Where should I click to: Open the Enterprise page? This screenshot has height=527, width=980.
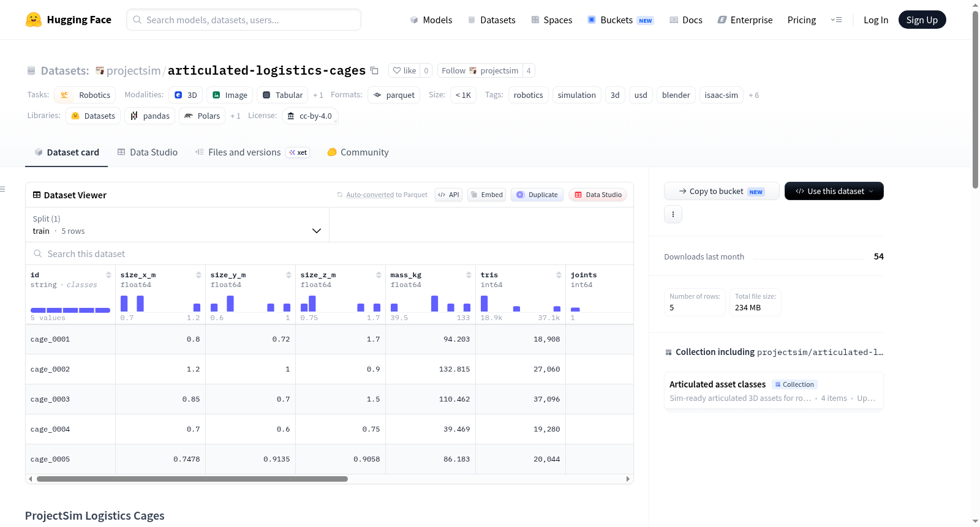(x=745, y=20)
